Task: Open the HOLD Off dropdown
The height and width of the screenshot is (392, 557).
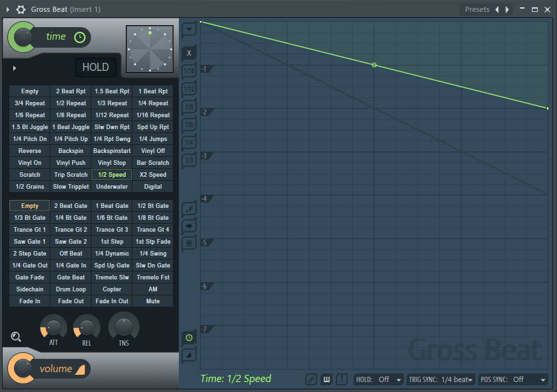Action: coord(379,379)
